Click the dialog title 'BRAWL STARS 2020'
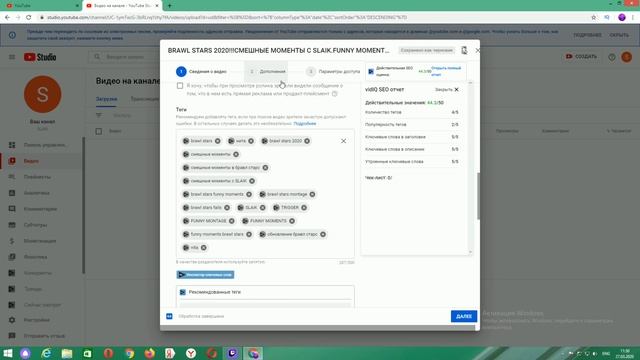 pos(278,51)
